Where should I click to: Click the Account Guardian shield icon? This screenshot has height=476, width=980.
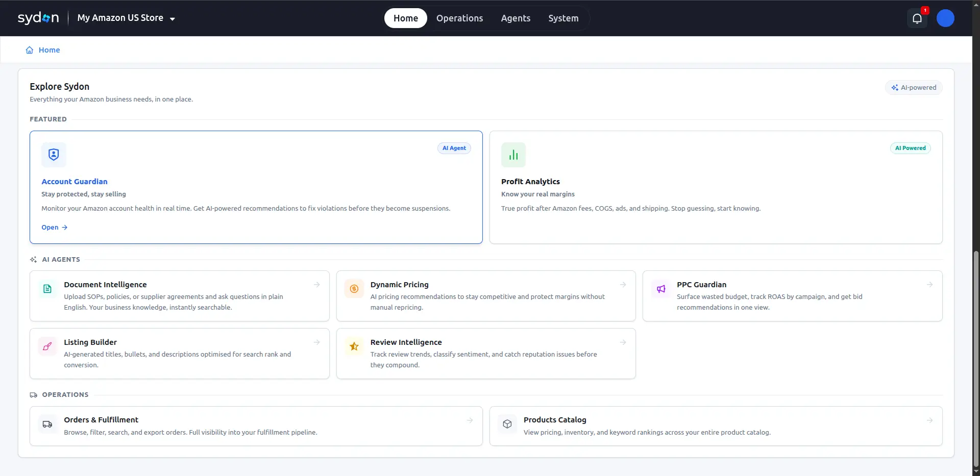54,155
